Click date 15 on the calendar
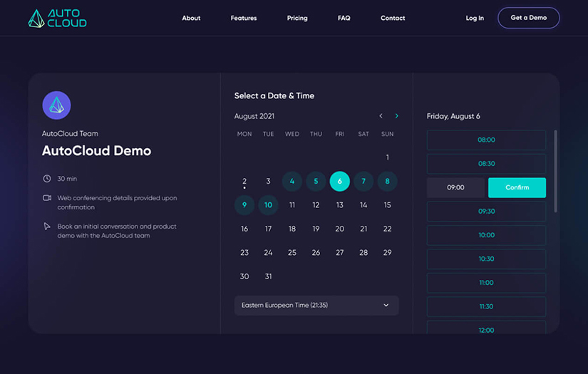 (388, 205)
